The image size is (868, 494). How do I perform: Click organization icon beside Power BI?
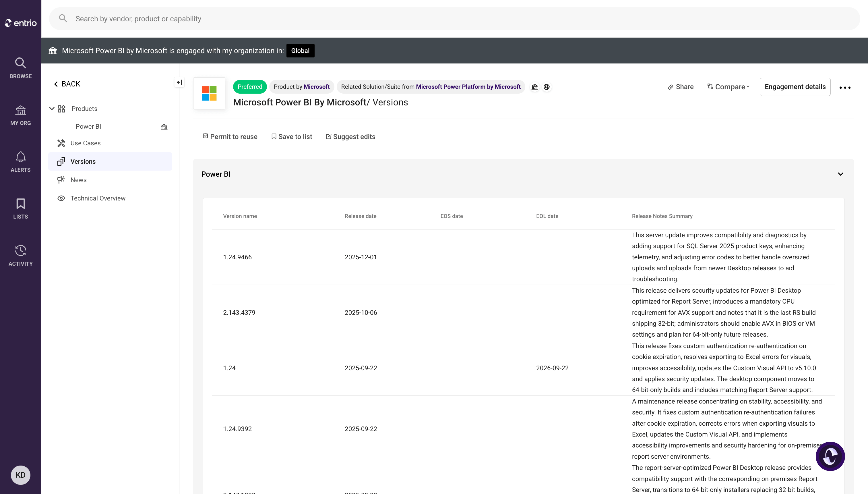tap(164, 127)
